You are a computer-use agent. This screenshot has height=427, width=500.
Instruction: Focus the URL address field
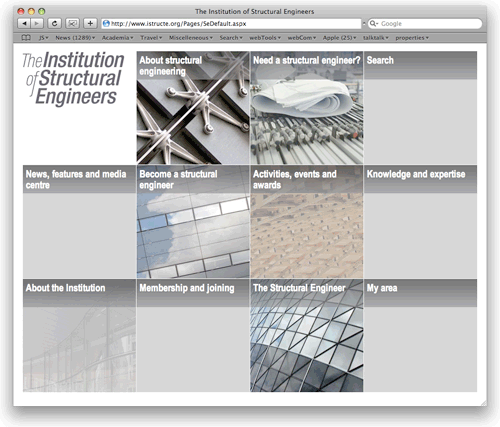point(231,24)
